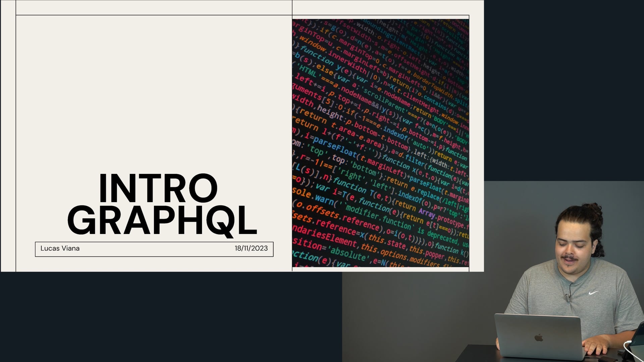This screenshot has height=362, width=644.
Task: Click the author and date bordered box
Action: pyautogui.click(x=154, y=249)
